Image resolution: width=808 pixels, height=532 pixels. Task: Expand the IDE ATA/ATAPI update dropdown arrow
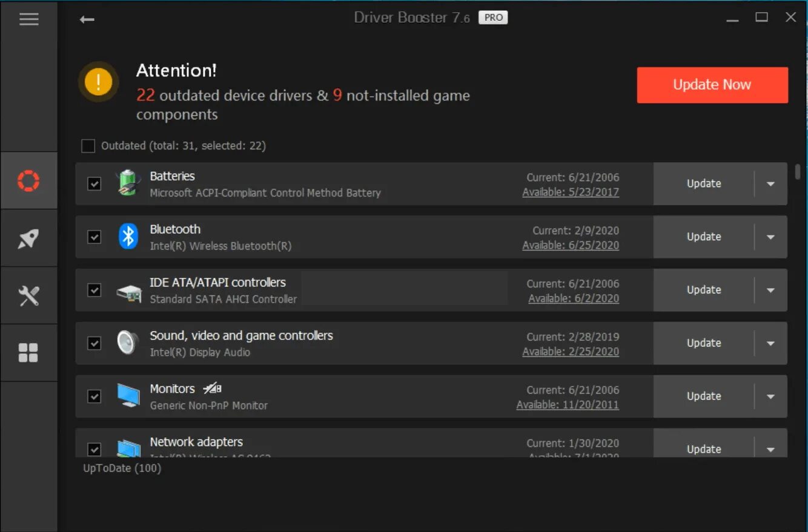tap(770, 290)
